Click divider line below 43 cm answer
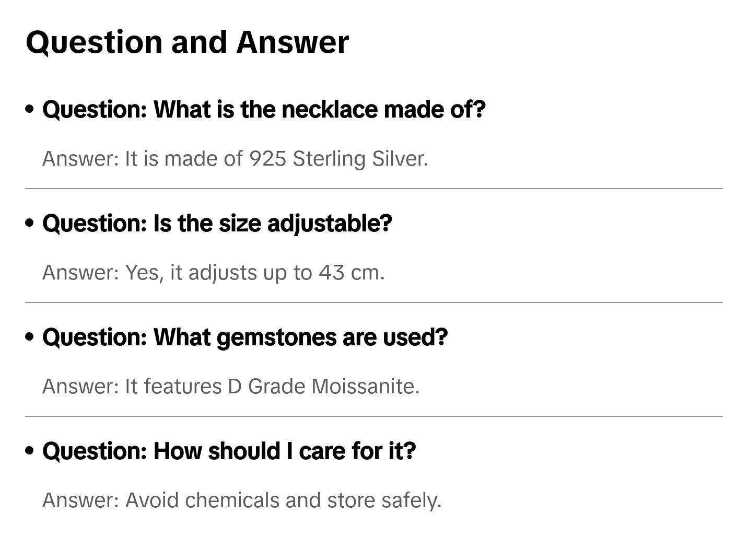The width and height of the screenshot is (748, 560). point(373,302)
